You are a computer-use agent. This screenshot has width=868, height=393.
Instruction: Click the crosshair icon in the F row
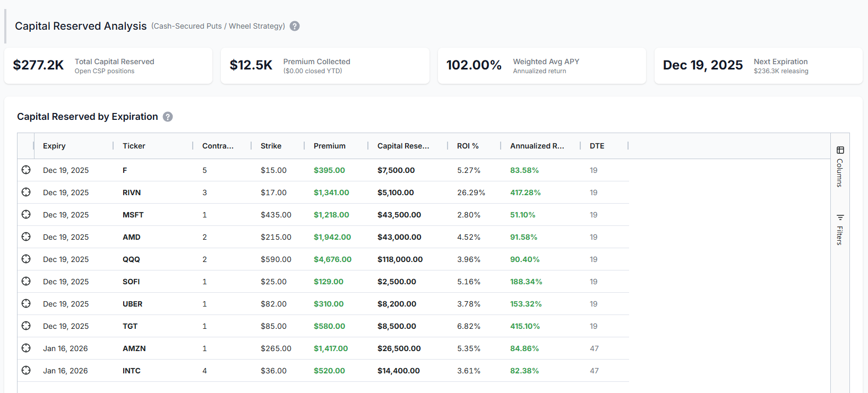coord(26,170)
